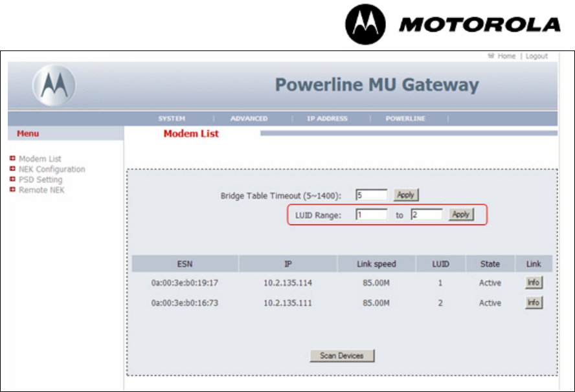This screenshot has width=575, height=392.
Task: Click the Active state of LUID 1 row
Action: click(490, 283)
